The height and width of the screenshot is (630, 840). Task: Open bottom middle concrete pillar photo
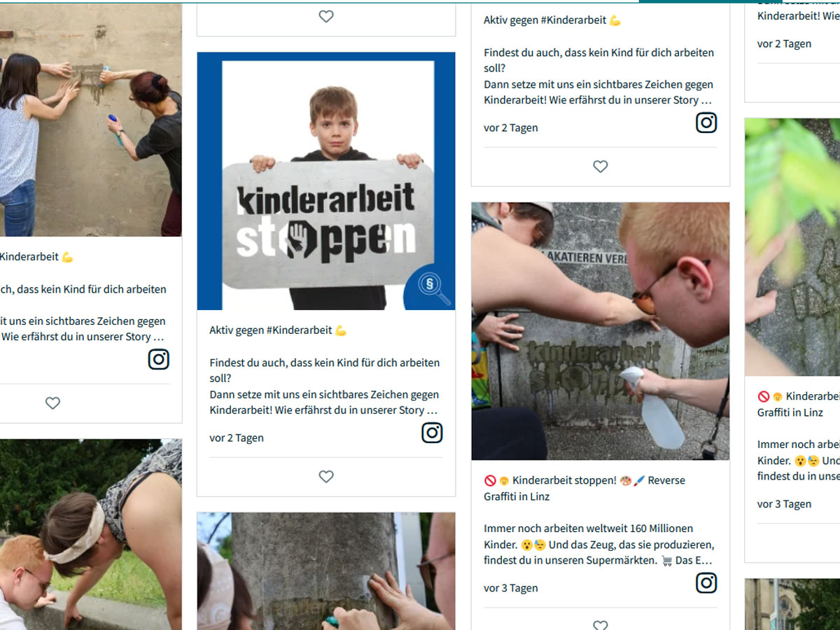pyautogui.click(x=326, y=571)
